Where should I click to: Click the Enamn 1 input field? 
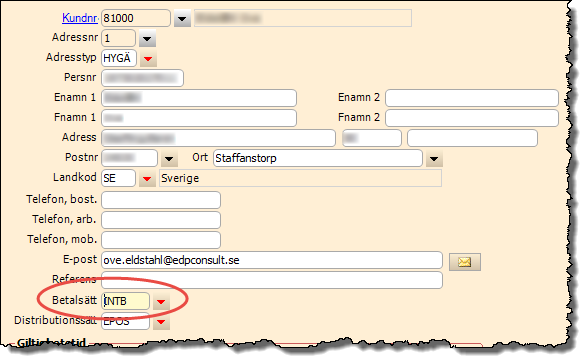coord(199,98)
